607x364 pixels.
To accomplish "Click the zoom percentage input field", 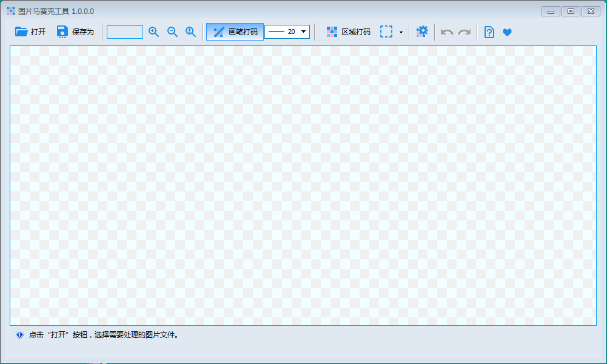I will (x=125, y=31).
